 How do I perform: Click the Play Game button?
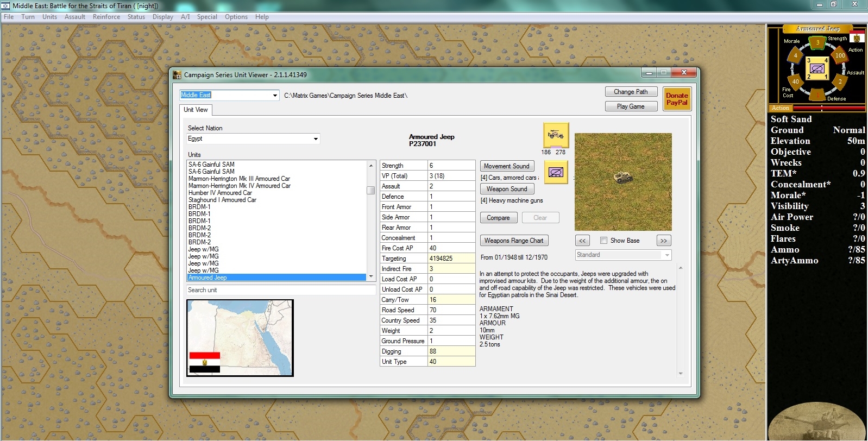click(631, 106)
